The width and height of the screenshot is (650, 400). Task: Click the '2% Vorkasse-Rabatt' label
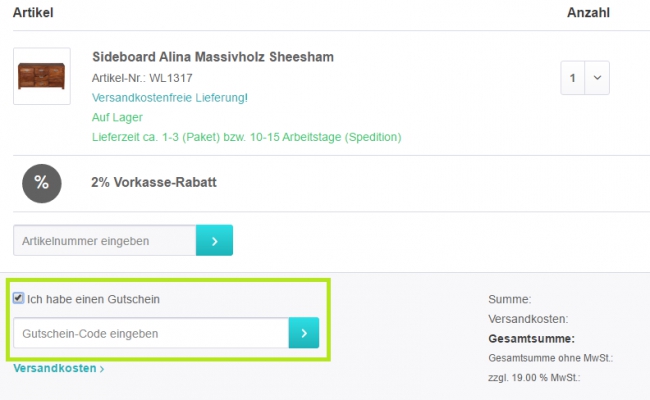[154, 182]
